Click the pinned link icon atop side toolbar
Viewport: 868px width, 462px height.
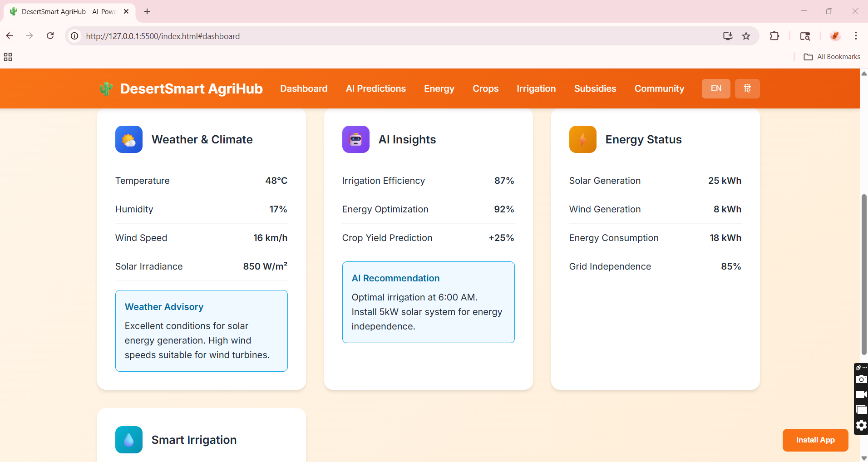point(859,368)
